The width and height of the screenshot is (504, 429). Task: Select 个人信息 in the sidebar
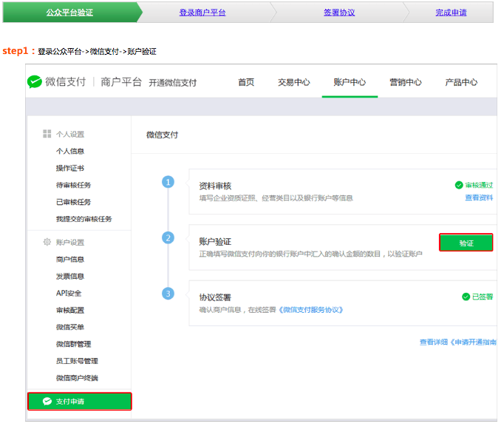(70, 151)
